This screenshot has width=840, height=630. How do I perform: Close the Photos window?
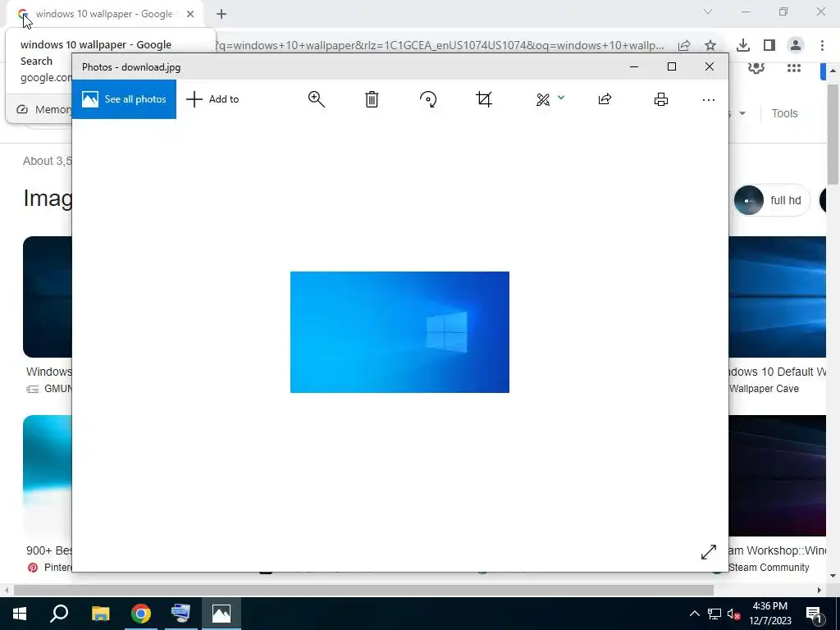(x=710, y=66)
